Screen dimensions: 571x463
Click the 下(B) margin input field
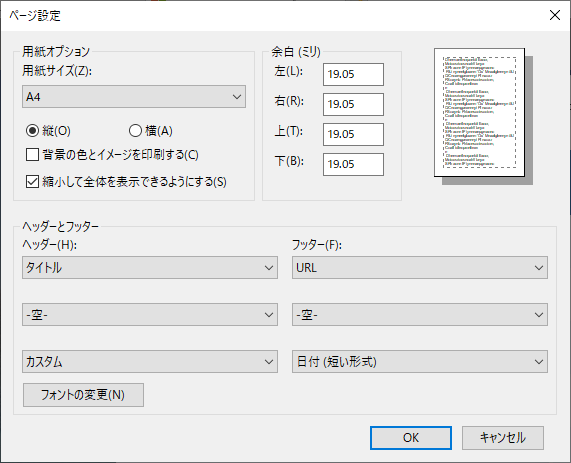pos(353,164)
